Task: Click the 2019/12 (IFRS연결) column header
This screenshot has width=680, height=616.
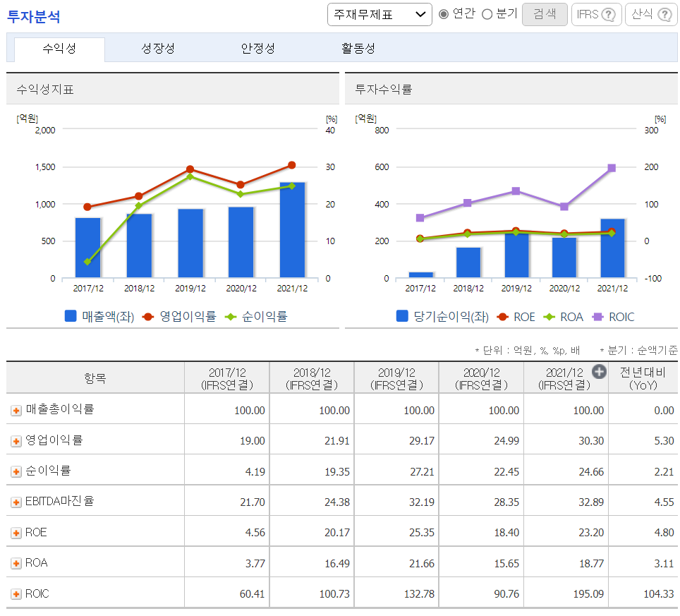Action: click(396, 378)
